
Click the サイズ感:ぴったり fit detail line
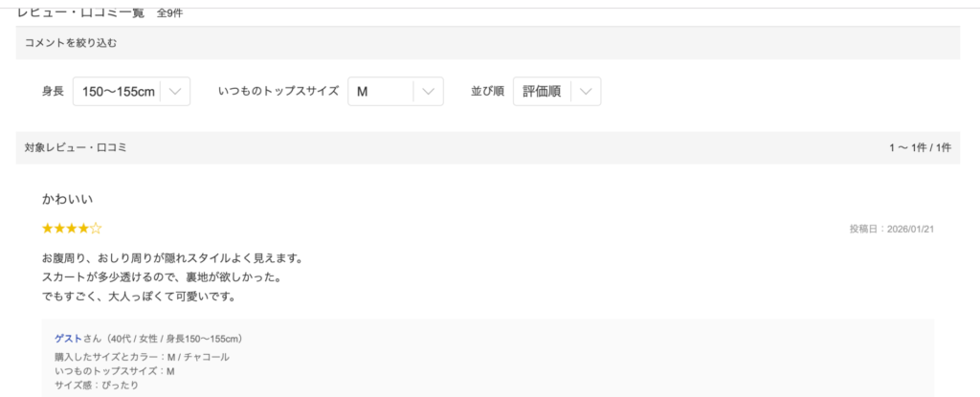(97, 385)
